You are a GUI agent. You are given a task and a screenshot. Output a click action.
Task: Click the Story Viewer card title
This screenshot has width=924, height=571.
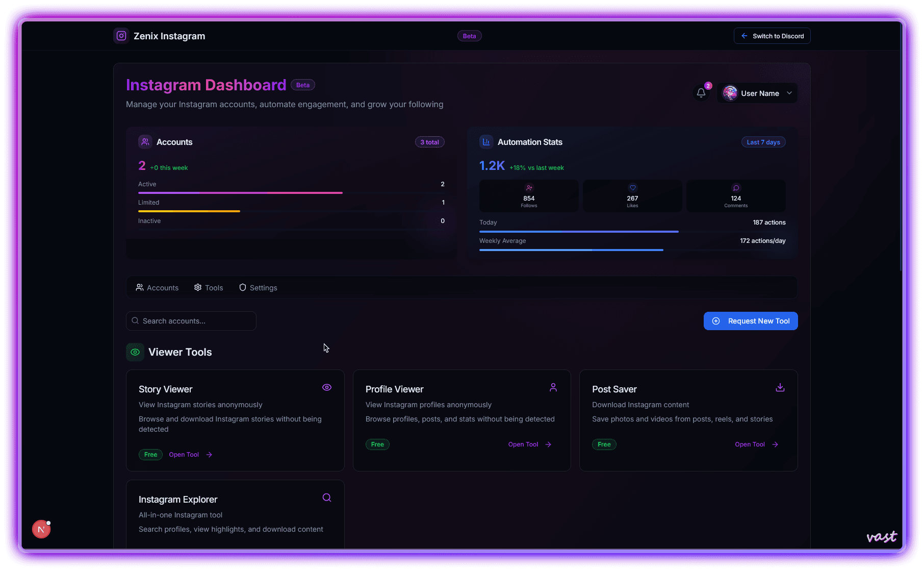pyautogui.click(x=166, y=389)
